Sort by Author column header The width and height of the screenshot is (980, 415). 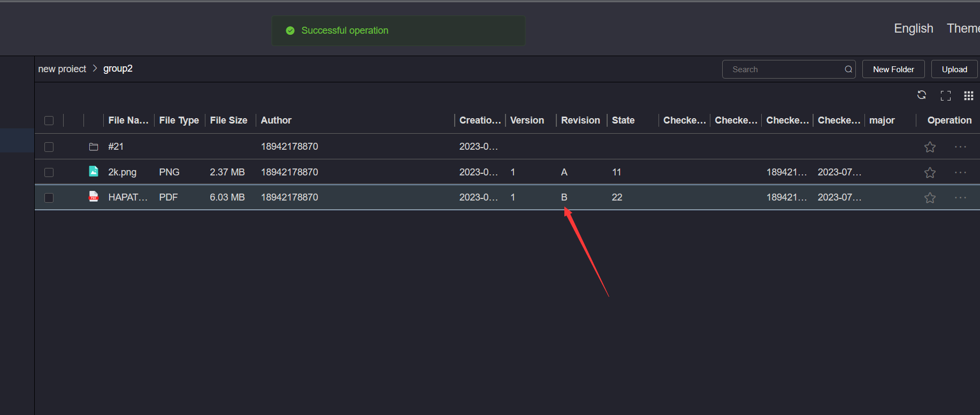276,120
